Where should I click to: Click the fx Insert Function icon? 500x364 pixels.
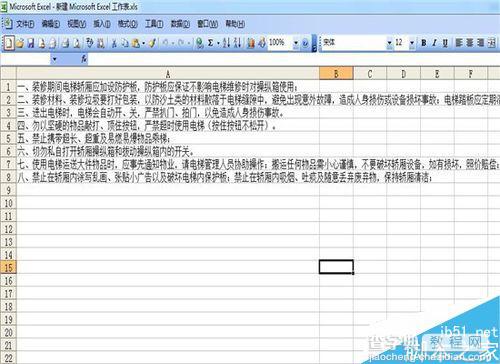pos(84,59)
